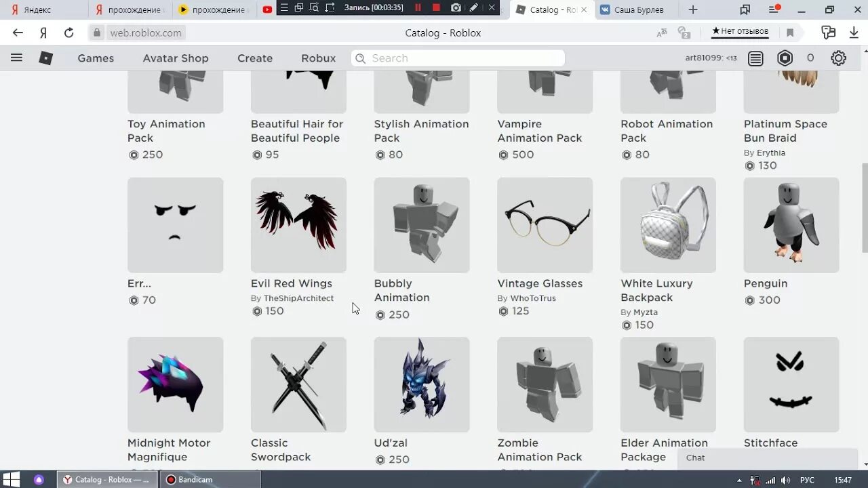
Task: Open the Classic Swordpack thumbnail
Action: (x=298, y=384)
